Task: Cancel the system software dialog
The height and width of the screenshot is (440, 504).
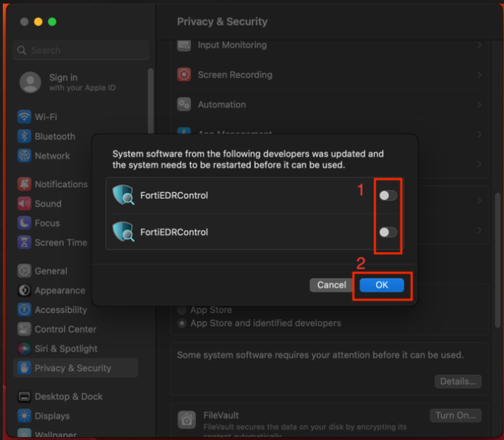Action: point(332,285)
